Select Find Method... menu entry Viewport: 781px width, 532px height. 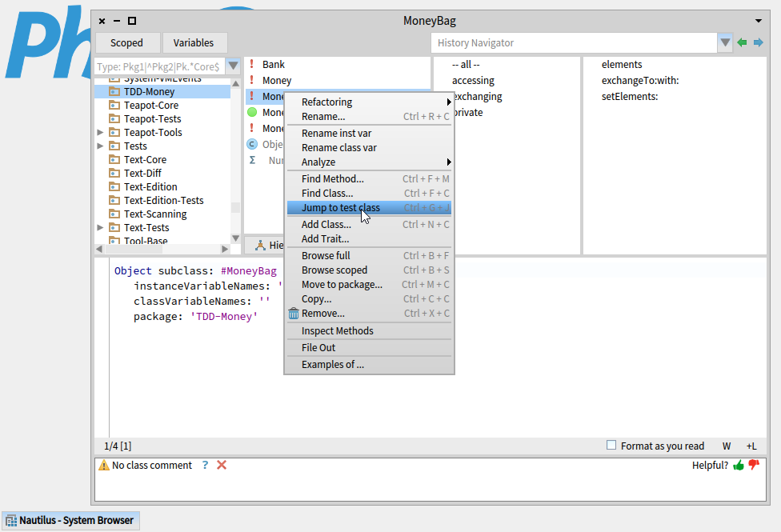click(x=369, y=179)
